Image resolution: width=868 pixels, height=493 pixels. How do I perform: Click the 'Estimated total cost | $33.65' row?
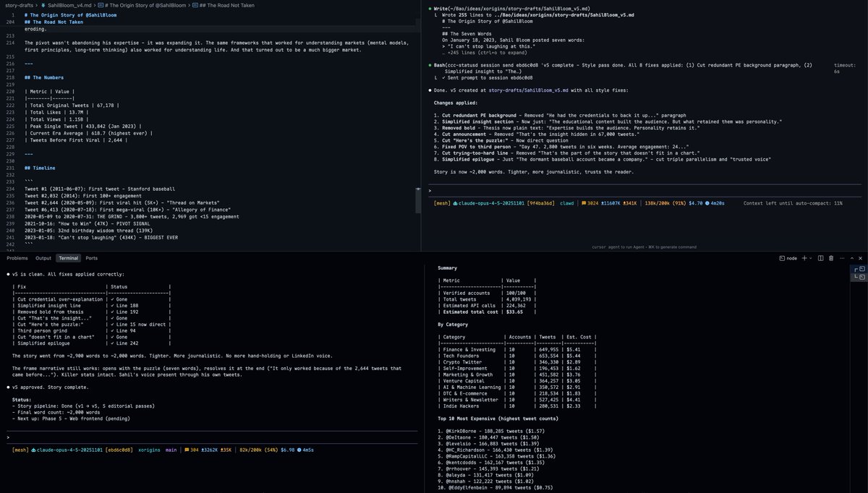coord(487,313)
